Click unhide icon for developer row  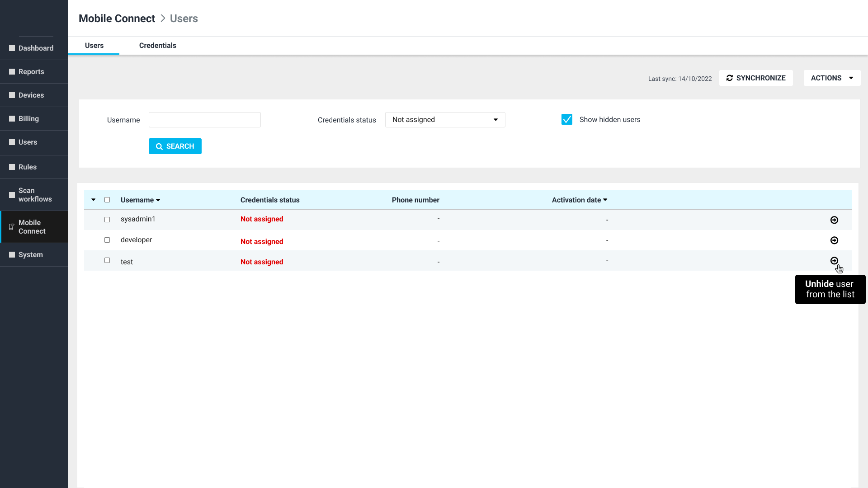point(834,240)
